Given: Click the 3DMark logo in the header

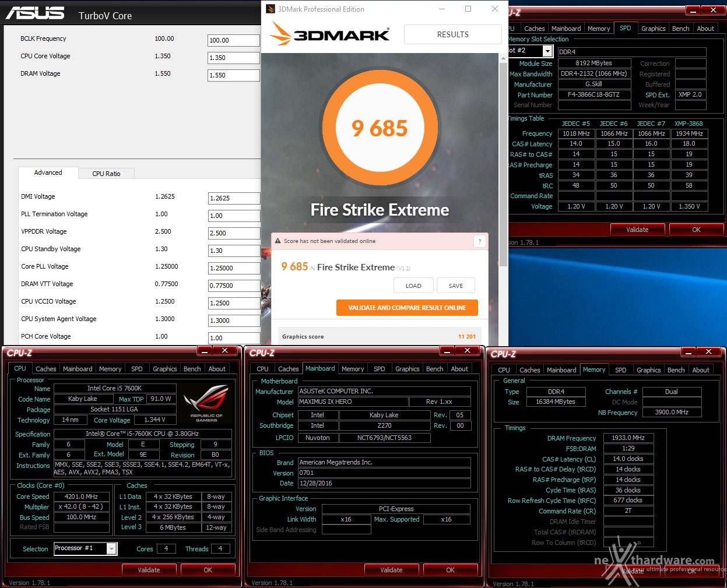Looking at the screenshot, I should pos(330,34).
